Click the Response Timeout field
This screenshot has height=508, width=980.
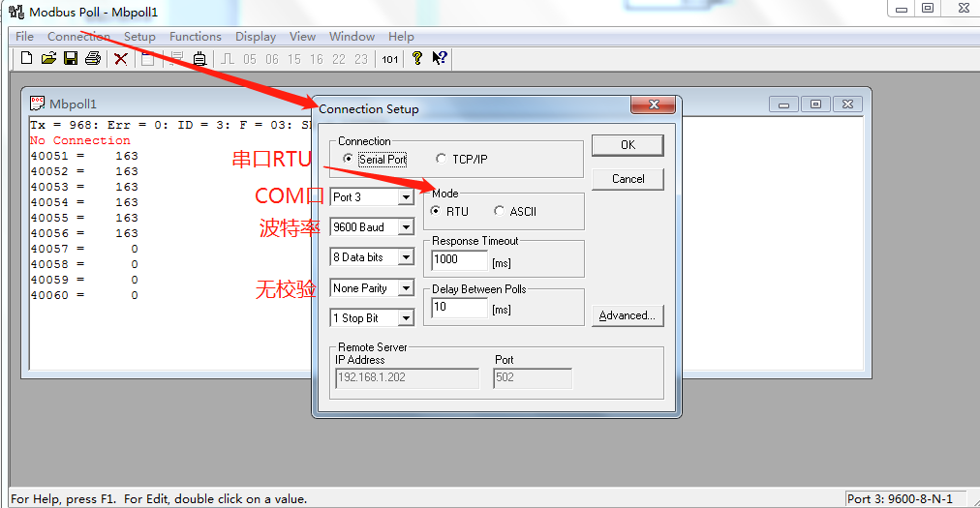459,259
